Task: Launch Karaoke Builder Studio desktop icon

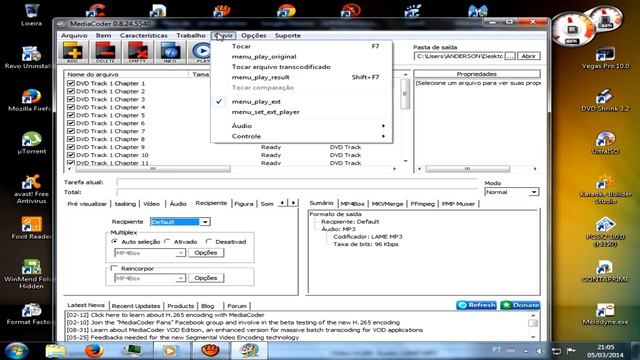Action: click(605, 189)
